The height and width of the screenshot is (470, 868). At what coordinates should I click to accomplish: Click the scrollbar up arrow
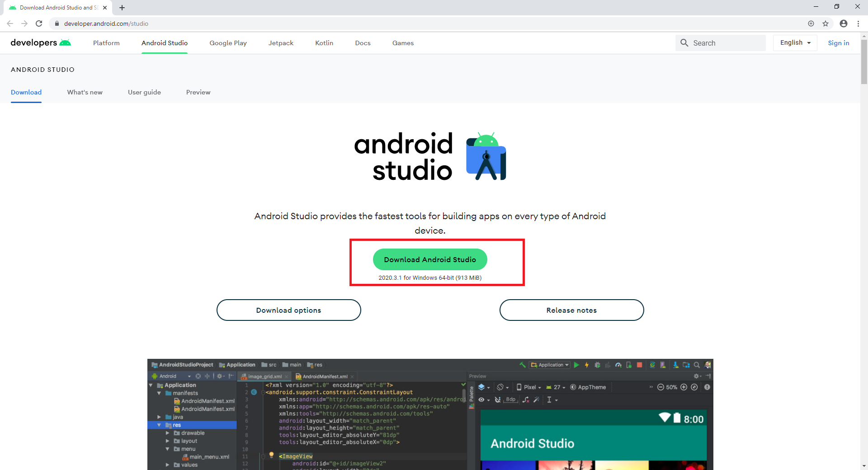pyautogui.click(x=864, y=36)
